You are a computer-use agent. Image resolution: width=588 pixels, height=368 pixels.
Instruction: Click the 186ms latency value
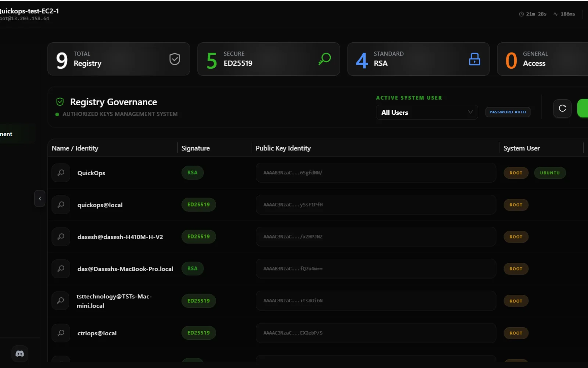[568, 14]
